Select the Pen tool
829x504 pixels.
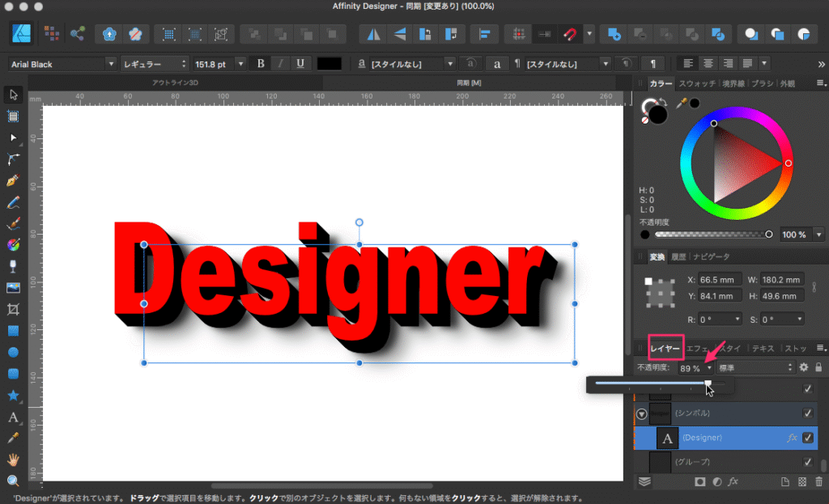(x=13, y=180)
